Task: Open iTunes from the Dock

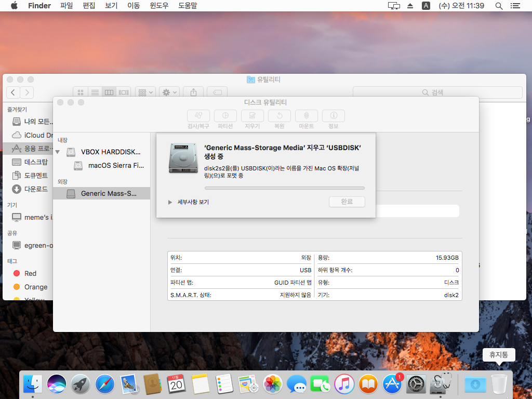Action: (344, 384)
